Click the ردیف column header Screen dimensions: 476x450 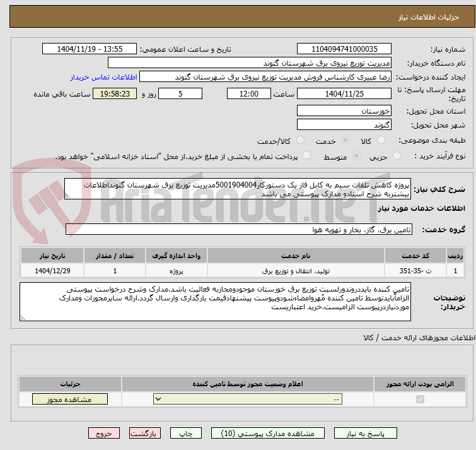point(455,256)
